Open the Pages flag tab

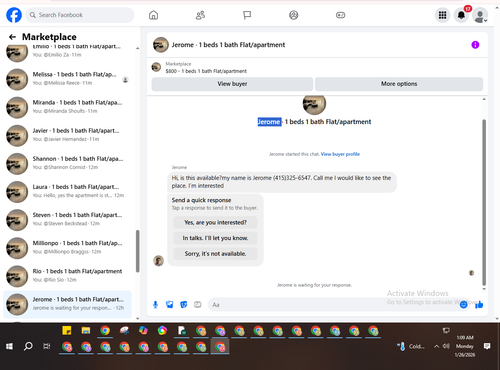[247, 15]
